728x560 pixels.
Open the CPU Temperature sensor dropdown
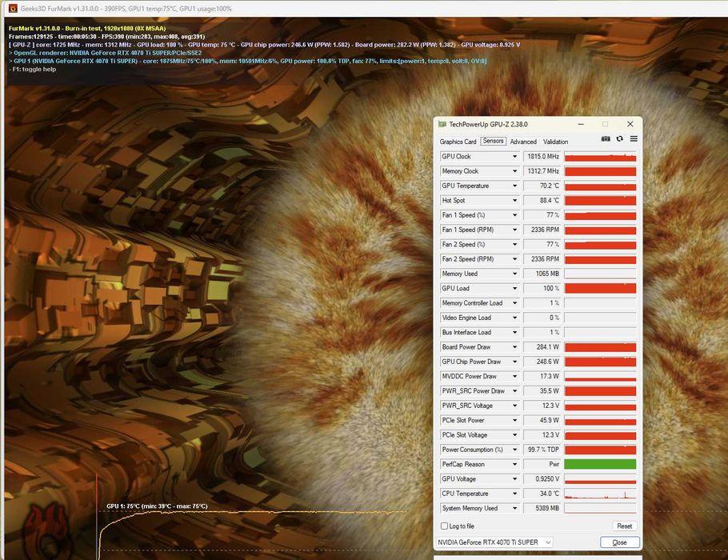[x=514, y=494]
